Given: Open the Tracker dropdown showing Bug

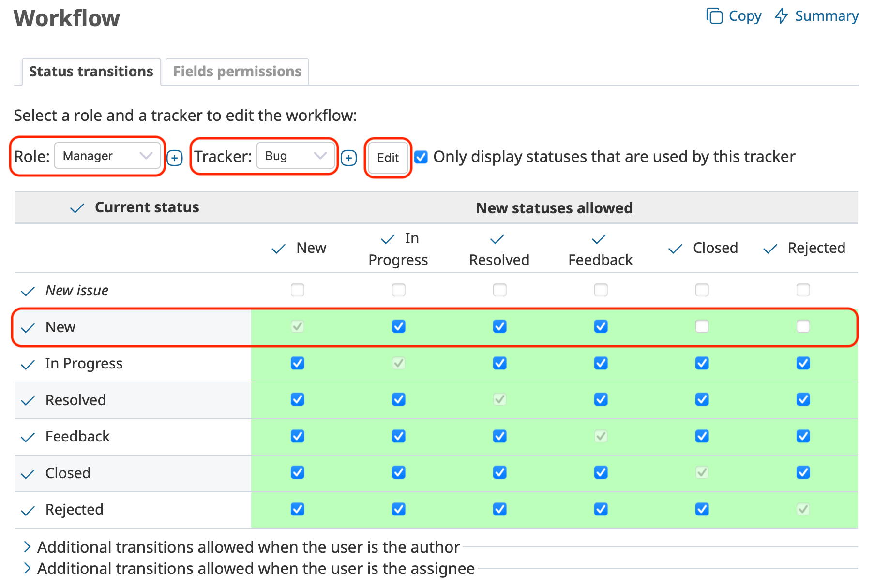Looking at the screenshot, I should [295, 156].
